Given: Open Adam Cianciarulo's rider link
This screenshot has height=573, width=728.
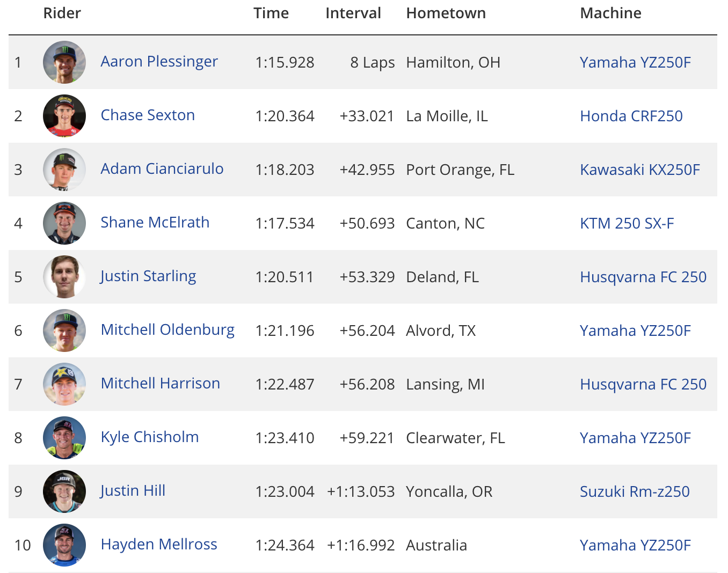Looking at the screenshot, I should point(162,169).
